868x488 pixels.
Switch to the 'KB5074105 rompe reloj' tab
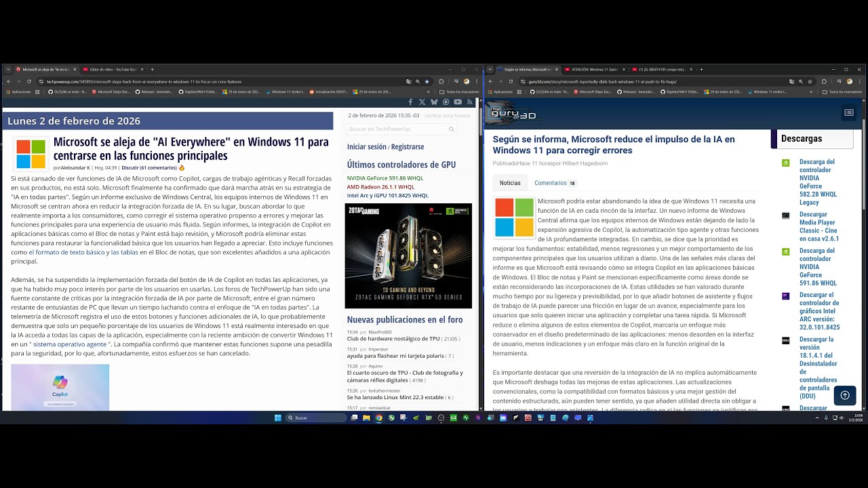662,69
